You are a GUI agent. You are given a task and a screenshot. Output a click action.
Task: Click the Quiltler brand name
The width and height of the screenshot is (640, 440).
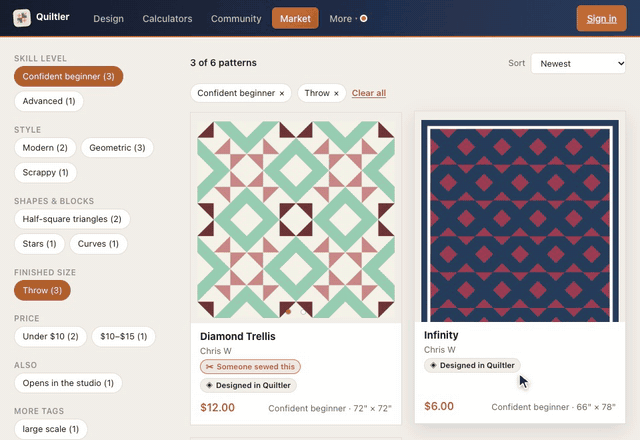53,17
